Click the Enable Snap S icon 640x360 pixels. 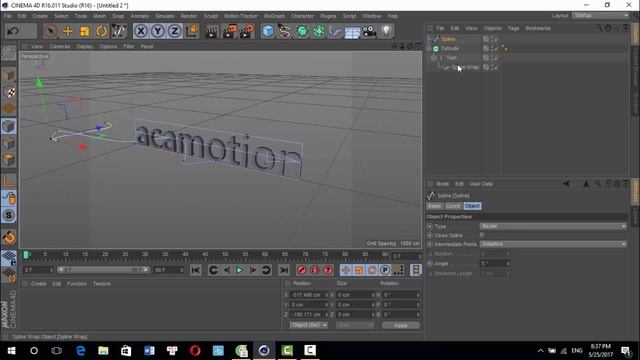[9, 215]
